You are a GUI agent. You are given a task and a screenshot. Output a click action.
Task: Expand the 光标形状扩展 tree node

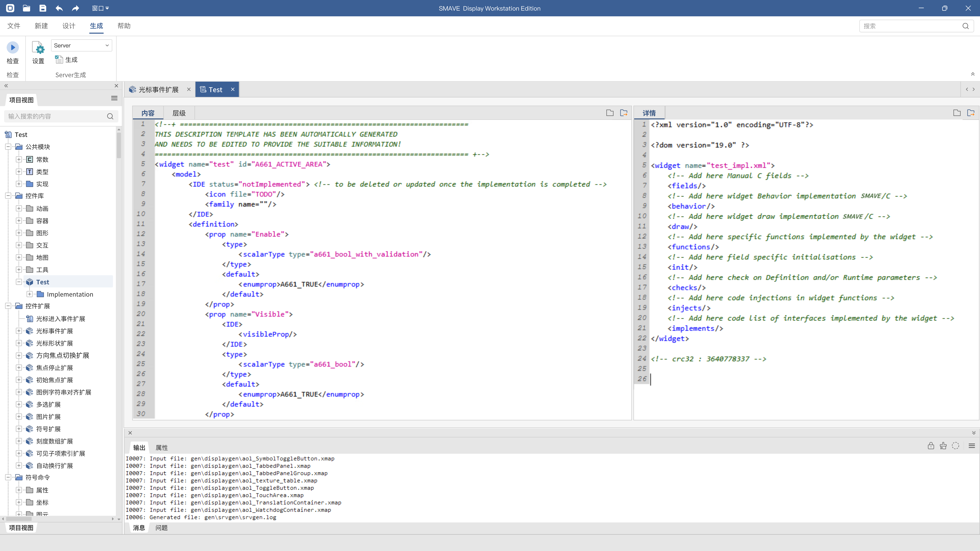(19, 343)
